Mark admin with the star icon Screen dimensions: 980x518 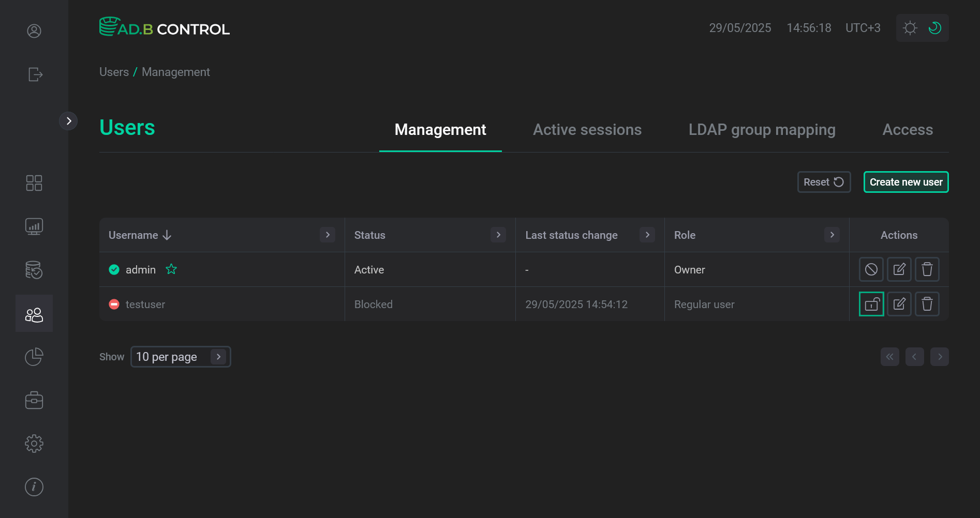coord(171,269)
